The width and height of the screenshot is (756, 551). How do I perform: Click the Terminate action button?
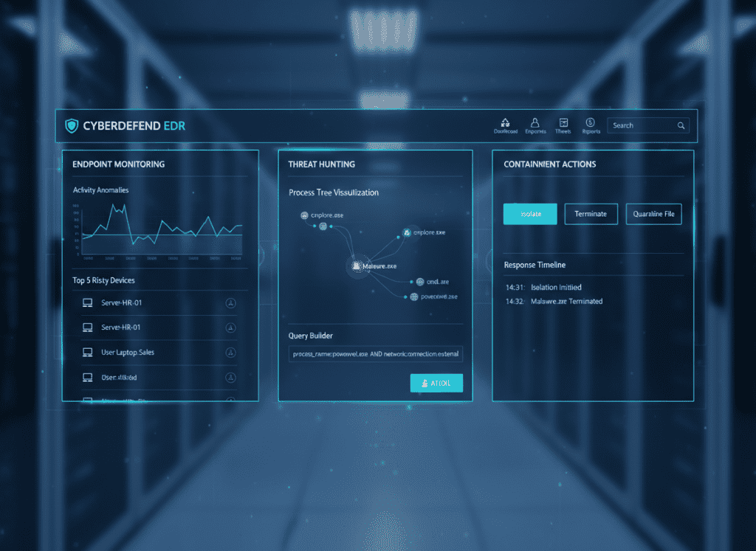pyautogui.click(x=591, y=213)
